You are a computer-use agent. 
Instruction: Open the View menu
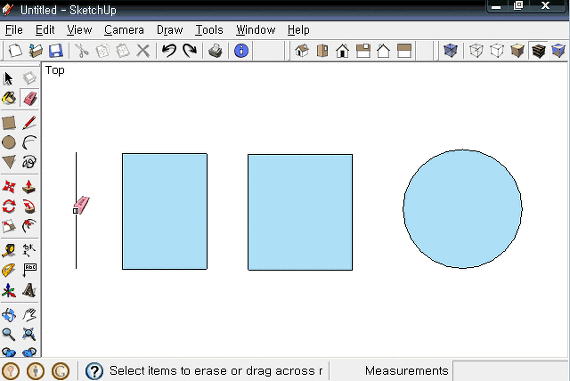click(79, 30)
